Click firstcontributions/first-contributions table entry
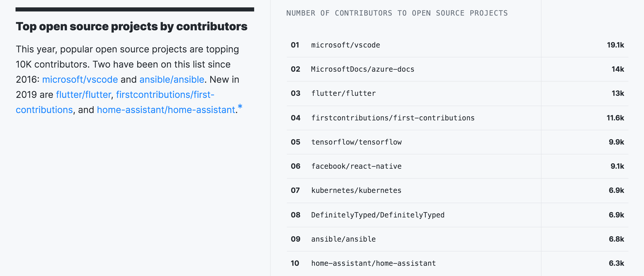644x276 pixels. (x=392, y=118)
